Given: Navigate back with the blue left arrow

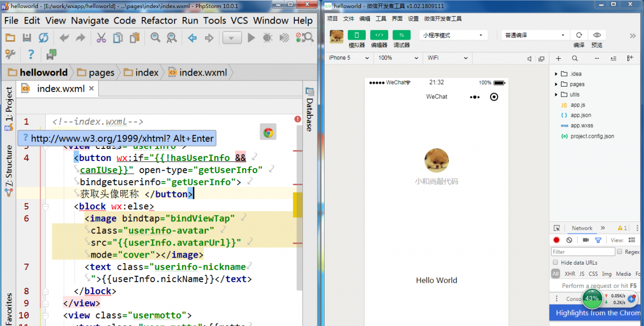Looking at the screenshot, I should 192,38.
